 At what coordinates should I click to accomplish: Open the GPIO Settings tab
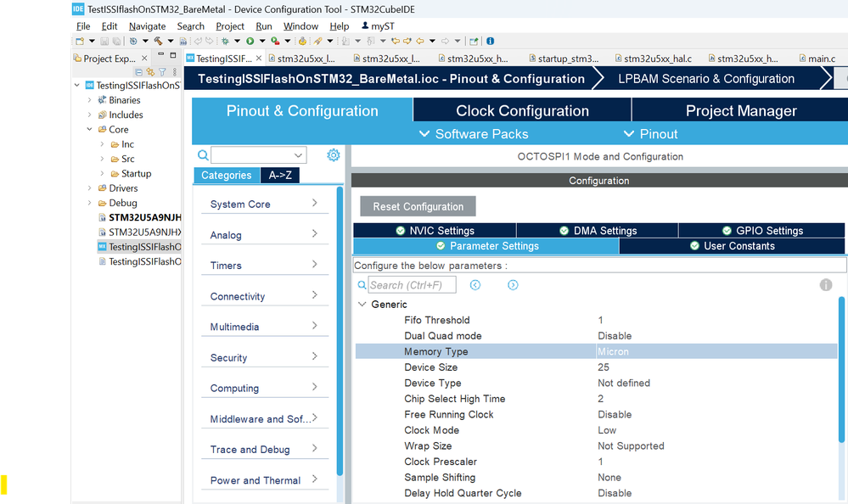click(x=762, y=231)
